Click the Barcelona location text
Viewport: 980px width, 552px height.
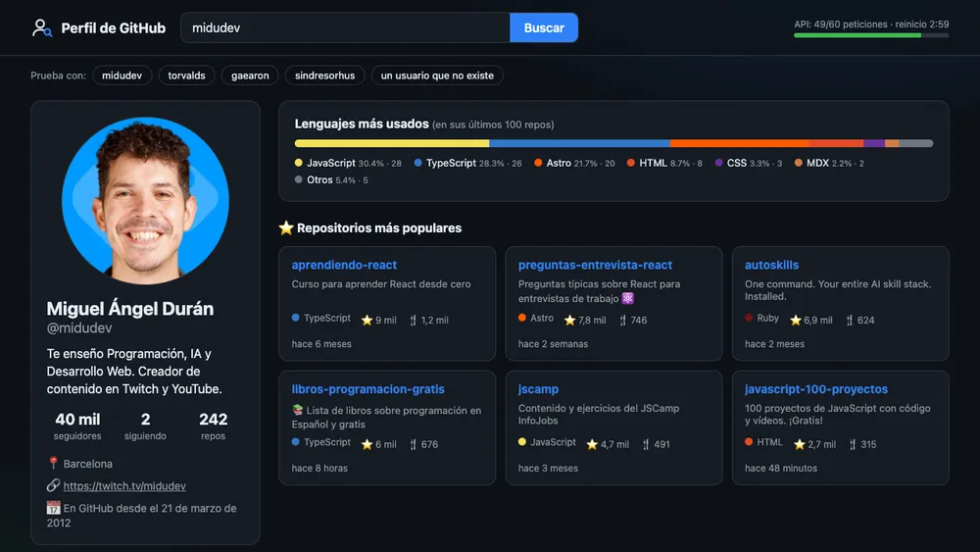pos(87,464)
